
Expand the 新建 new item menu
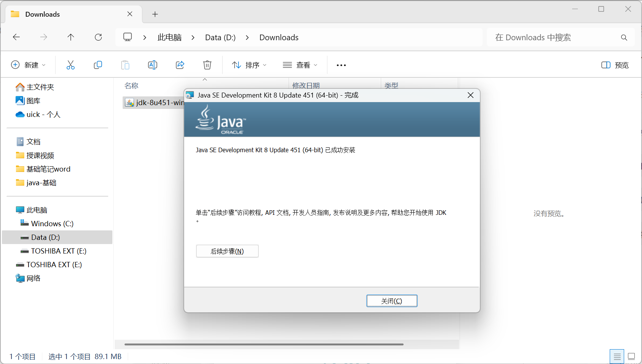pos(28,65)
